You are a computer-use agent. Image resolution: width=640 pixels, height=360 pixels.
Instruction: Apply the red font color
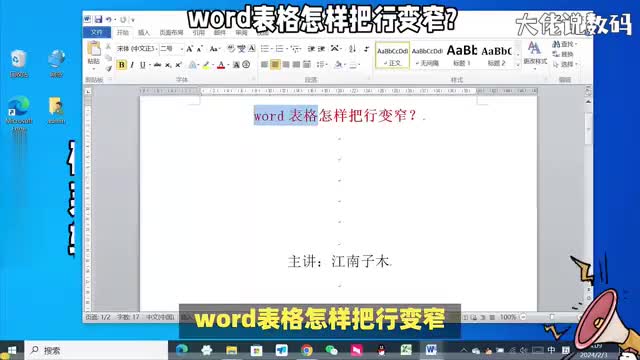tap(221, 65)
